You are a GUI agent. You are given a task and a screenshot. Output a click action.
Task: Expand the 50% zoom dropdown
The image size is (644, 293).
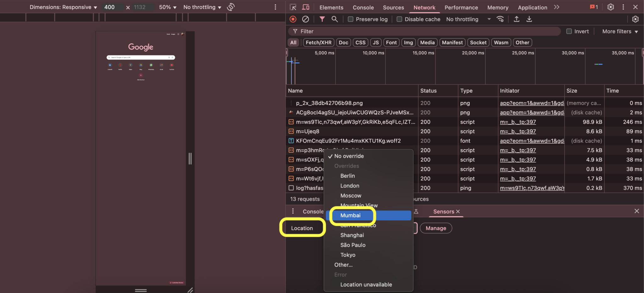[x=168, y=7]
